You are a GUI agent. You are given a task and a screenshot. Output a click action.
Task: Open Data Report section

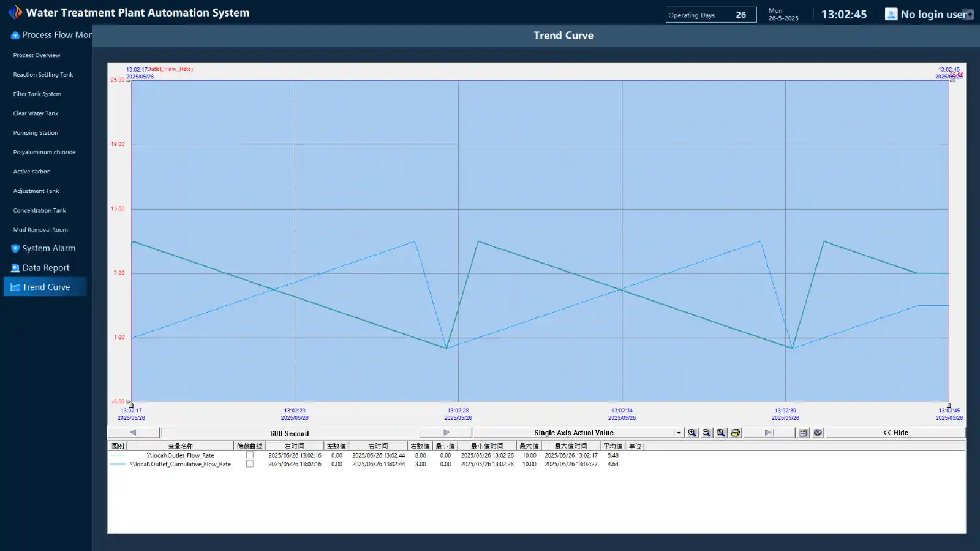point(40,268)
